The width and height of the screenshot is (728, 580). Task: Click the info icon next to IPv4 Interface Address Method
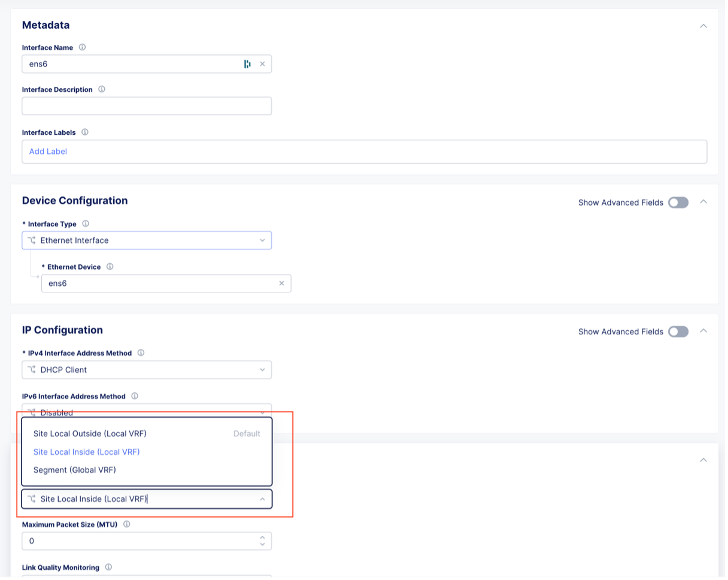pos(141,353)
